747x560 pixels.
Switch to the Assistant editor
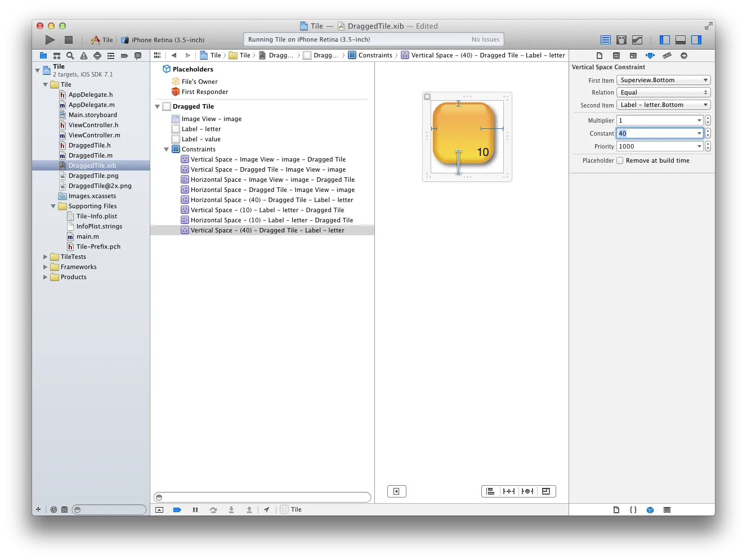[x=621, y=40]
